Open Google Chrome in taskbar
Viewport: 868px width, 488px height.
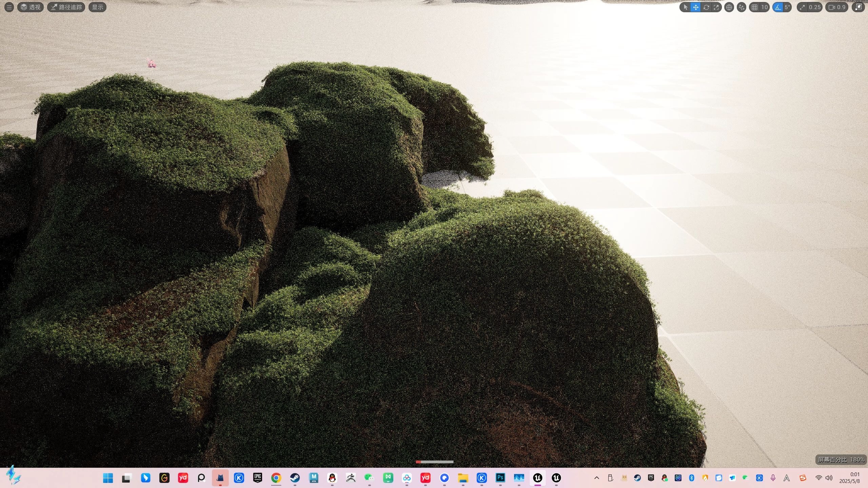(x=276, y=478)
